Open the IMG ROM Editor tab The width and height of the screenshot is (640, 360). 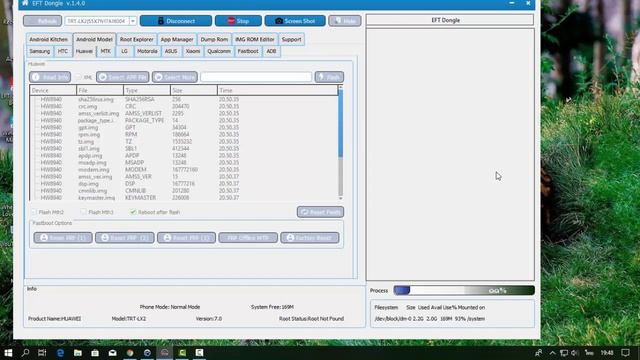click(x=255, y=40)
